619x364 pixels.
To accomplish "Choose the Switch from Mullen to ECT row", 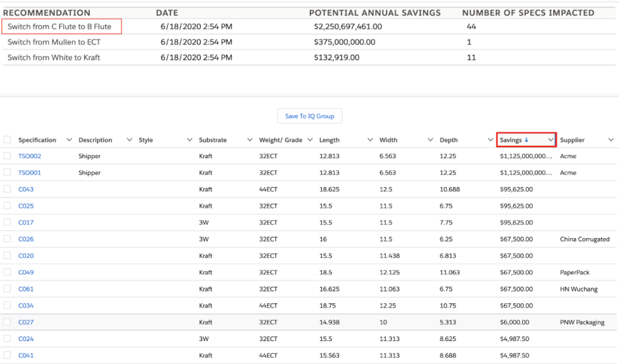I will 56,42.
